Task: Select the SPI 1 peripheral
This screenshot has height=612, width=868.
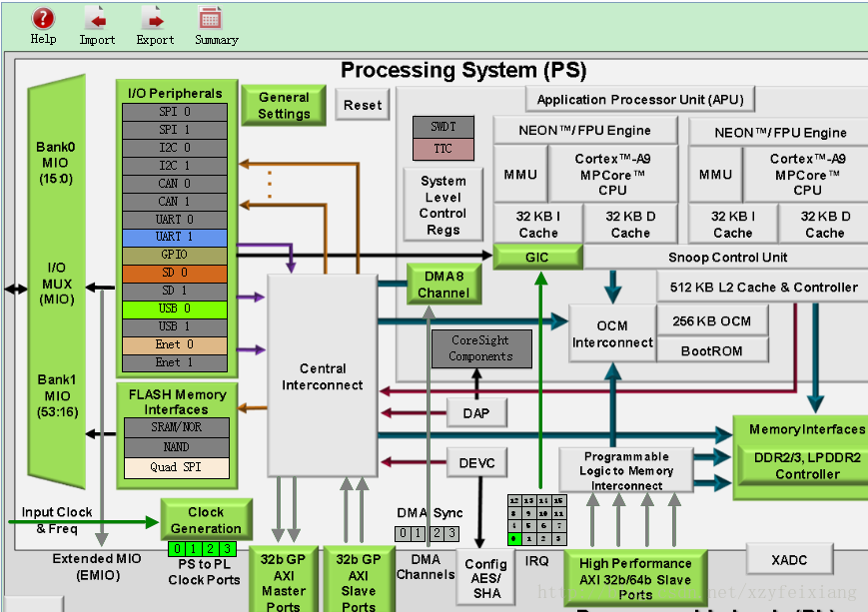Action: (x=175, y=130)
